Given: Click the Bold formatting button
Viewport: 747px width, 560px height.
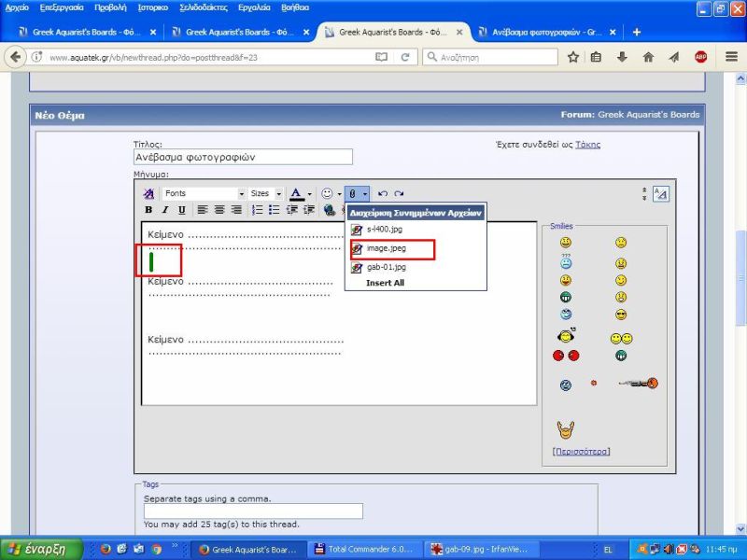Looking at the screenshot, I should (x=148, y=210).
